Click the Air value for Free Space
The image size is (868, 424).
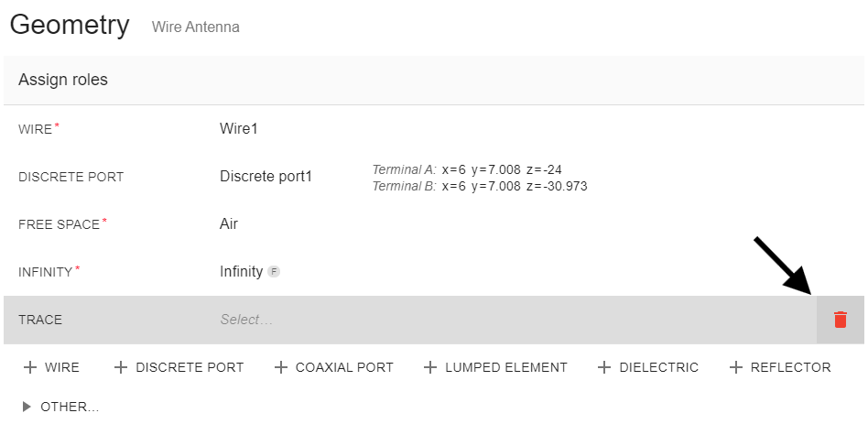coord(229,223)
